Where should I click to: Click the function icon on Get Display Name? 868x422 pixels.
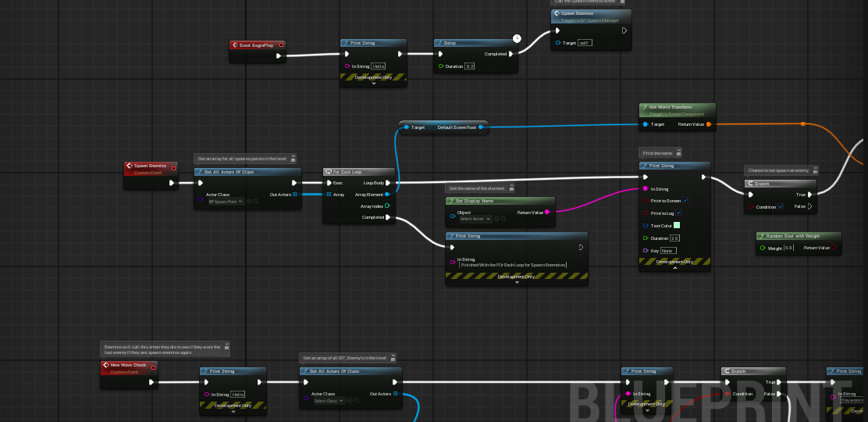tap(451, 202)
